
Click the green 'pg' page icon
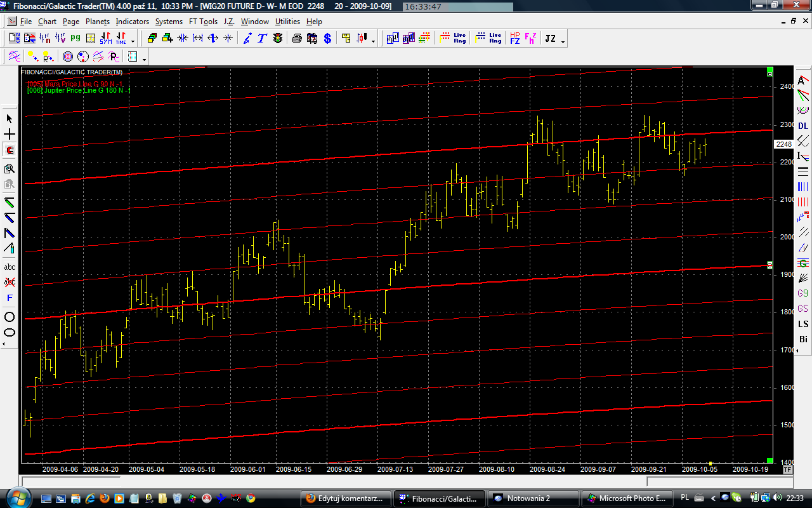(x=76, y=39)
